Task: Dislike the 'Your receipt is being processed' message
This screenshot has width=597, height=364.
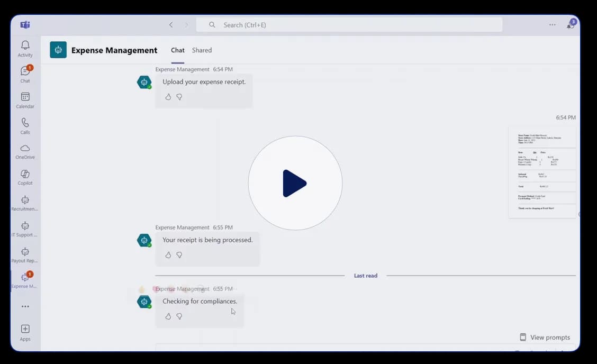Action: [179, 255]
